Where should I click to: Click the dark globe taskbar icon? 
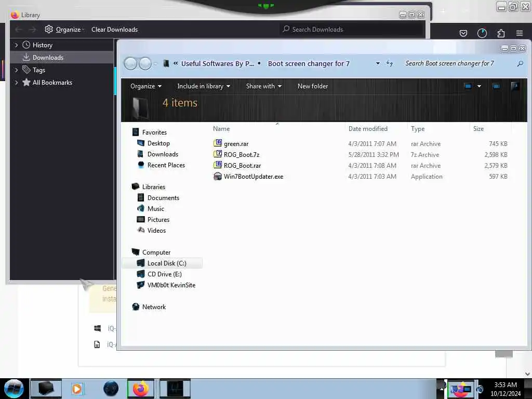(111, 389)
